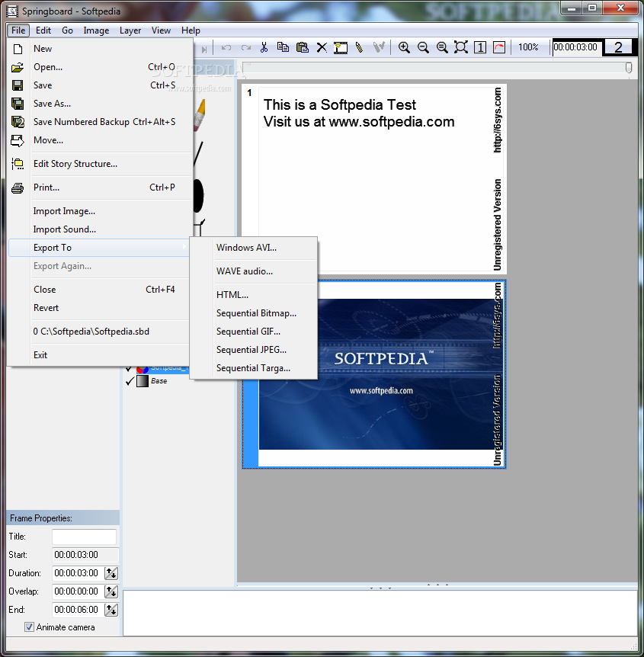Click the Duration up/down stepper button
The height and width of the screenshot is (657, 644).
point(111,573)
